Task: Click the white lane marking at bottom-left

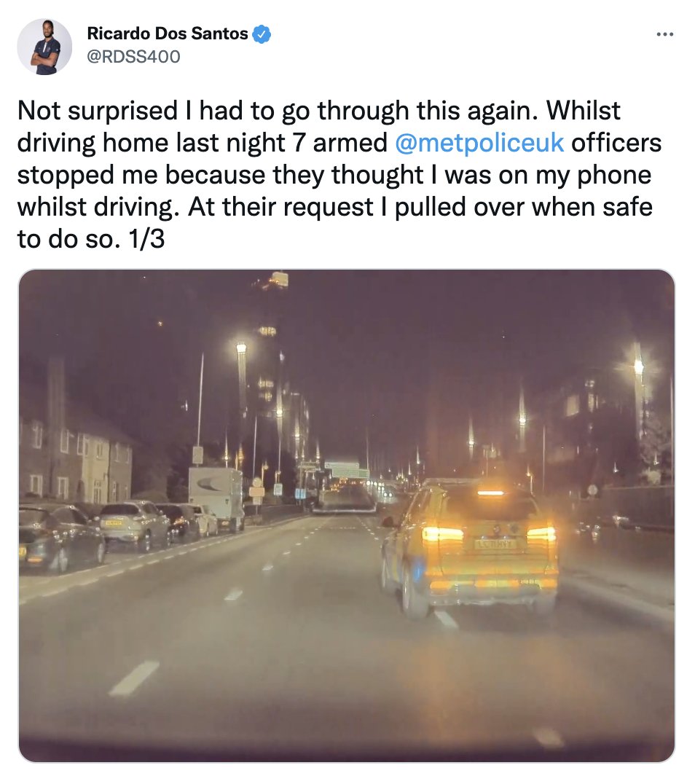Action: pos(133,678)
